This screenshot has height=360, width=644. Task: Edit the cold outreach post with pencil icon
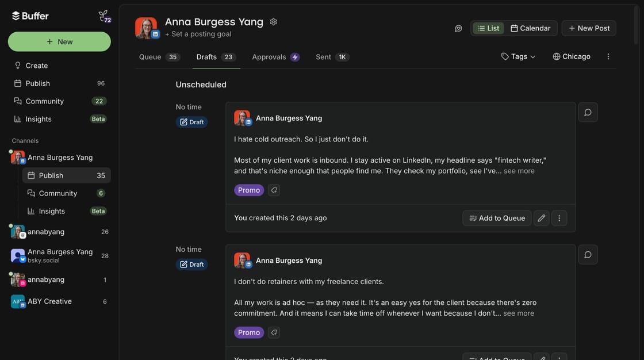pos(541,218)
